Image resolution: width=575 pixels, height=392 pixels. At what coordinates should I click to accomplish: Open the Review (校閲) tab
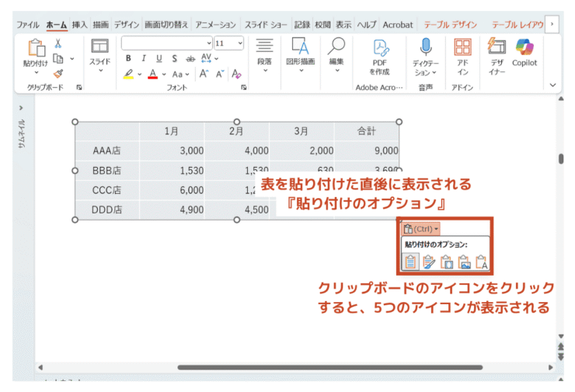(322, 25)
